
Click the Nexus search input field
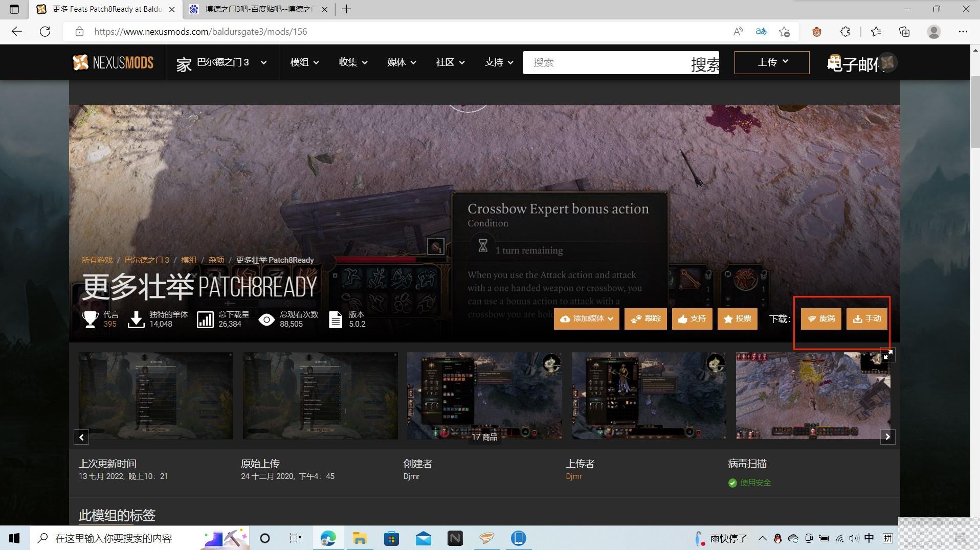[x=606, y=62]
